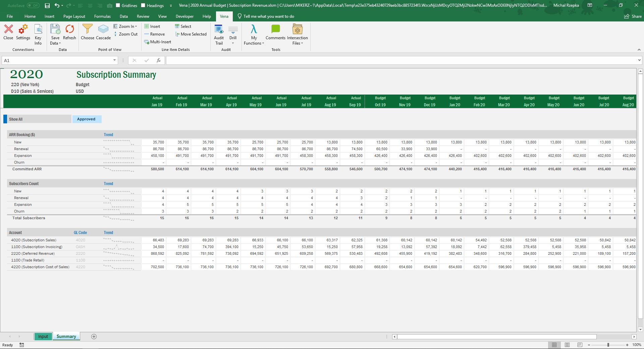
Task: Switch to the Input sheet tab
Action: tap(43, 337)
